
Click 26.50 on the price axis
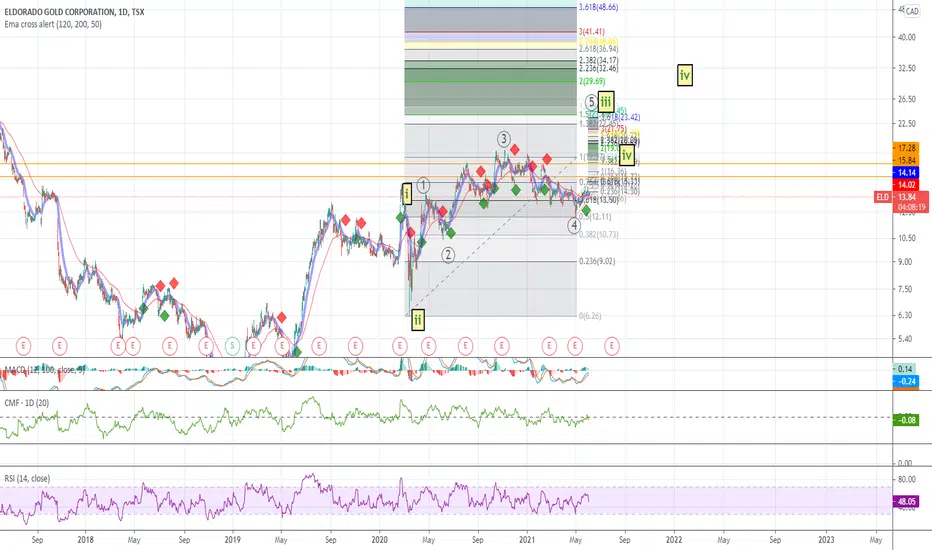click(906, 99)
